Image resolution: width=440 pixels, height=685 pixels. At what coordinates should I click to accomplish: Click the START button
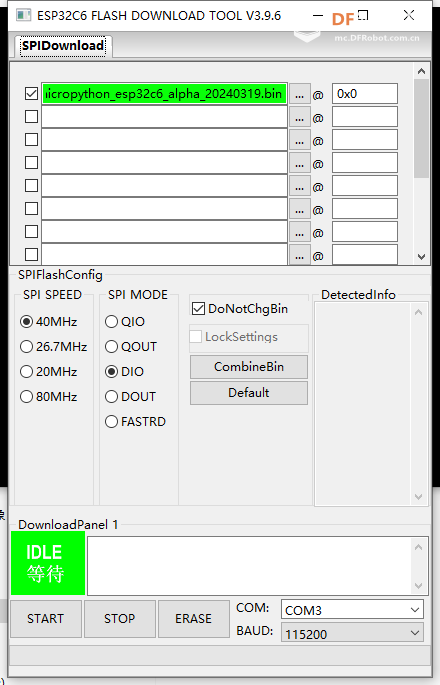pyautogui.click(x=46, y=619)
